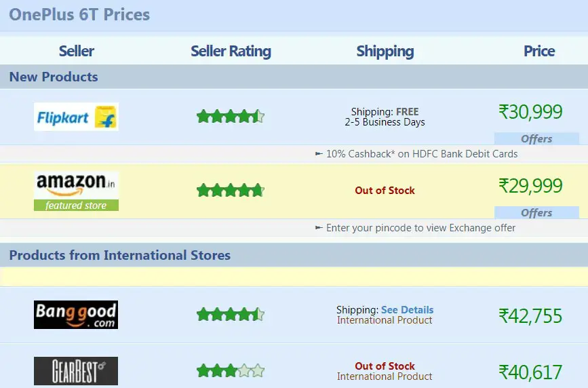The width and height of the screenshot is (588, 388).
Task: Select the ₹30,999 Flipkart price
Action: click(x=530, y=112)
